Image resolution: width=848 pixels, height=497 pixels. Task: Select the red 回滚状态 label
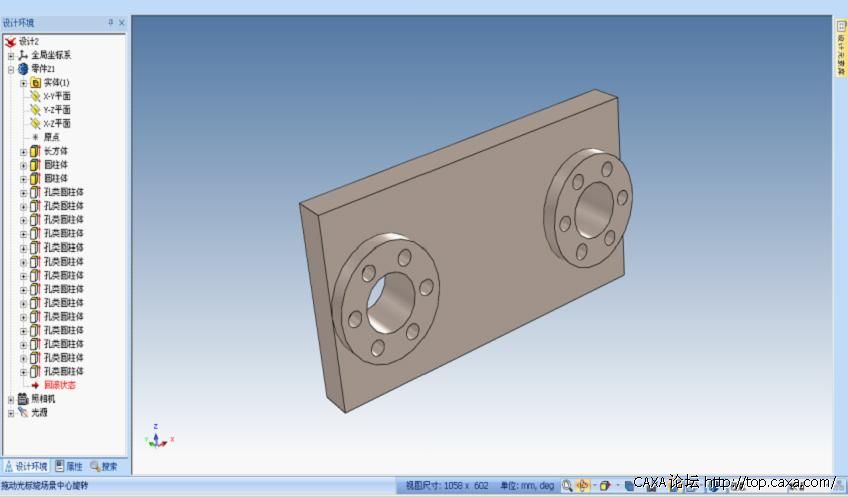point(60,385)
